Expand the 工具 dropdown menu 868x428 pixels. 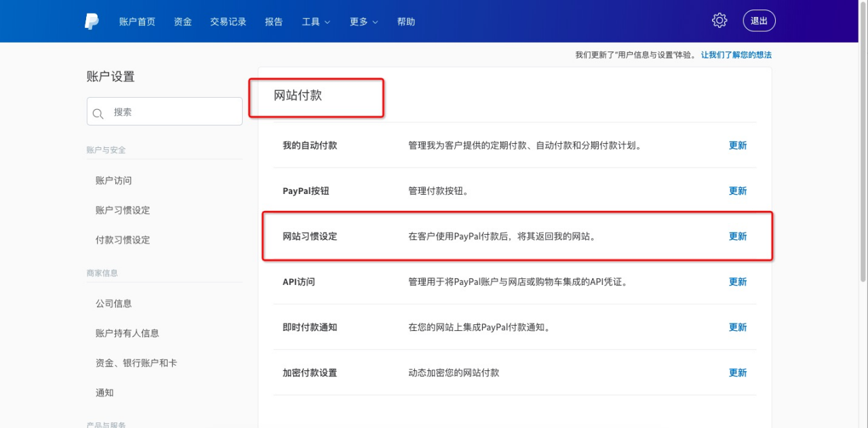(316, 22)
